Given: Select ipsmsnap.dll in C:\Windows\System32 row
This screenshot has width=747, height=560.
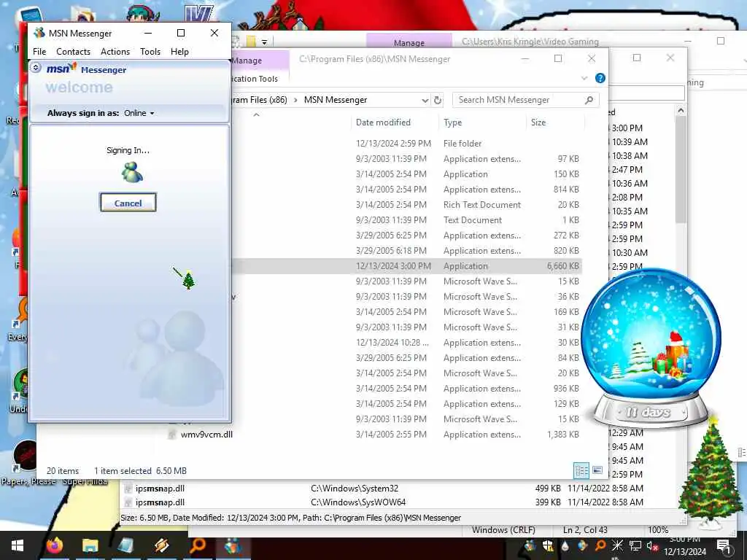Looking at the screenshot, I should (x=383, y=488).
